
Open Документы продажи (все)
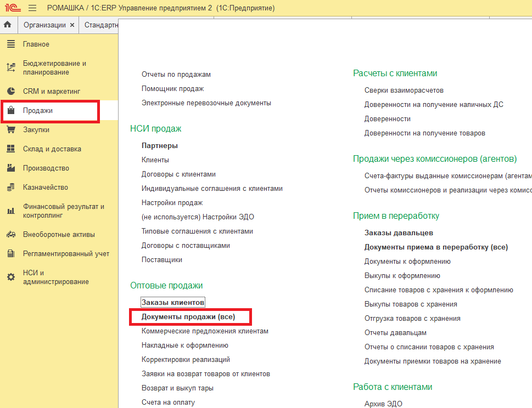[x=188, y=317]
